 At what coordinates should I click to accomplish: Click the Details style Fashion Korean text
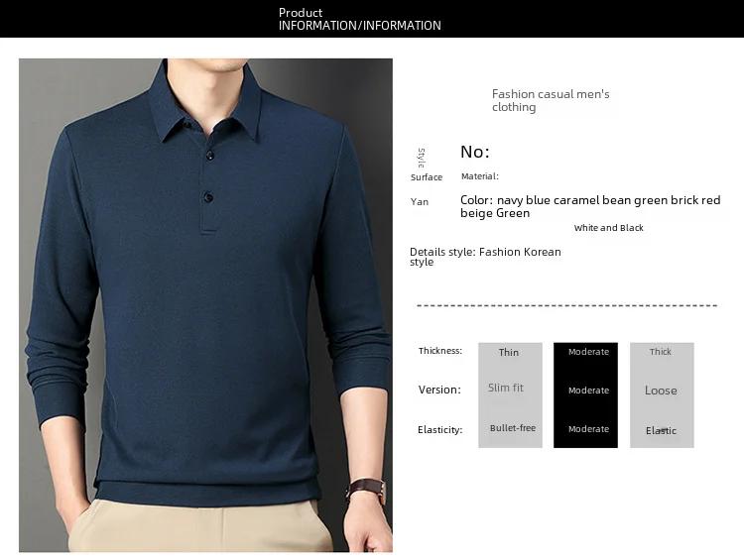pos(485,257)
